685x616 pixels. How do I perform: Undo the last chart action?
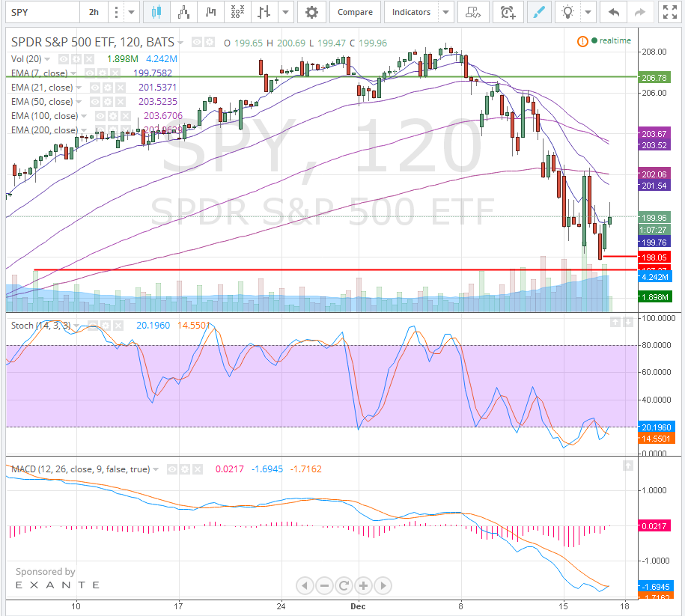[614, 12]
